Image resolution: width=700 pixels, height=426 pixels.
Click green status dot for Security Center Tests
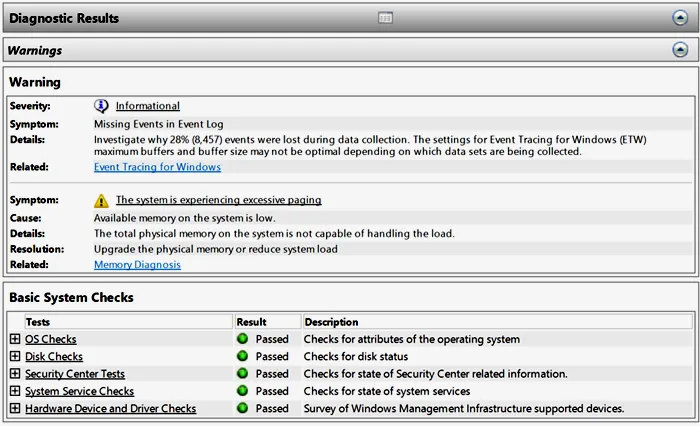point(242,374)
